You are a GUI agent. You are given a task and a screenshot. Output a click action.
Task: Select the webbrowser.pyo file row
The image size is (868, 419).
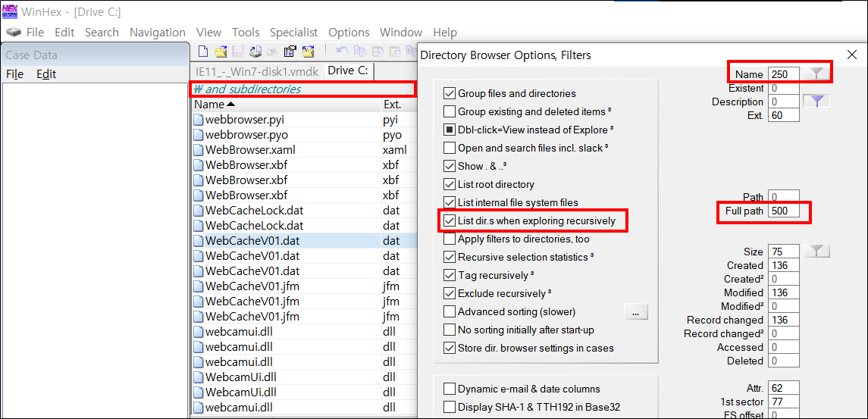tap(304, 135)
